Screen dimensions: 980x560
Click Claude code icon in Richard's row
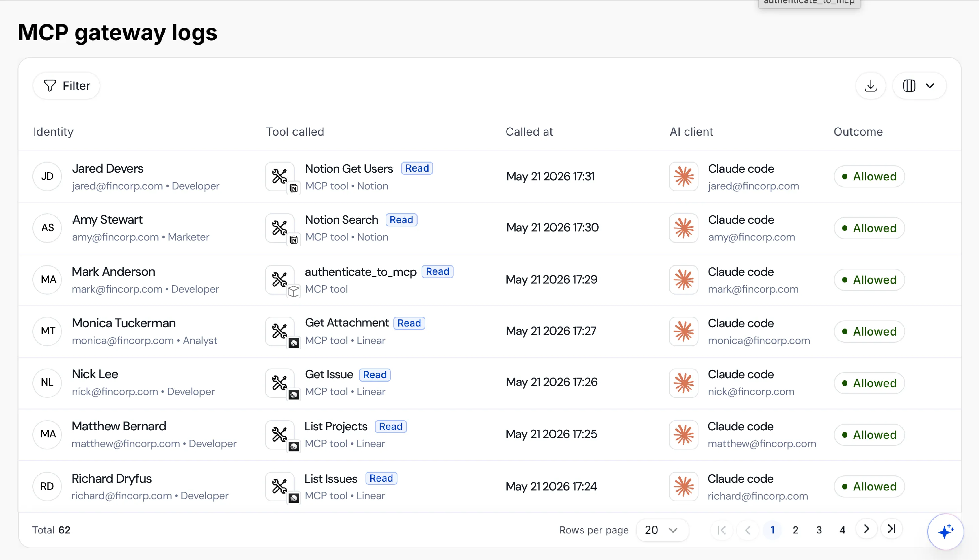click(684, 486)
